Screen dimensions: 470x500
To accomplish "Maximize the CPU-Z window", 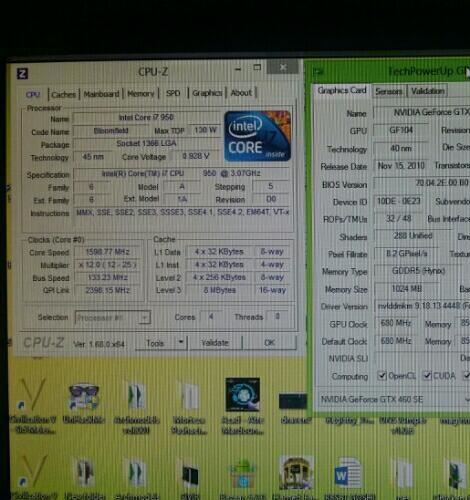I will point(257,68).
